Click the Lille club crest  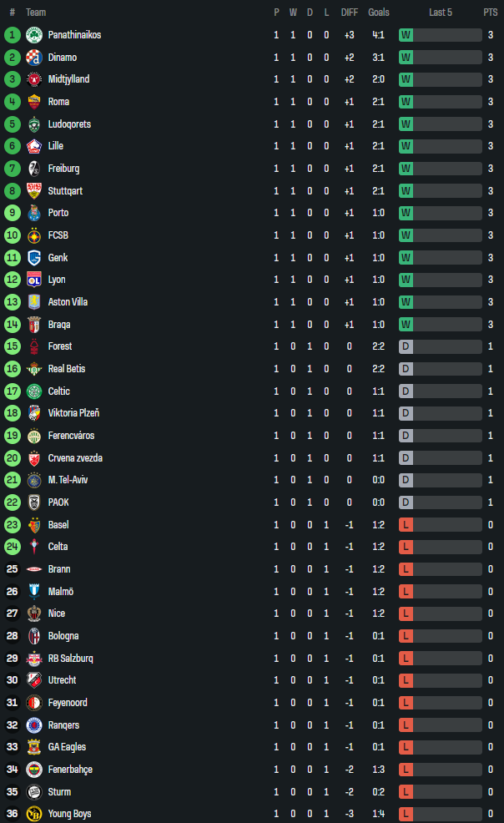(34, 146)
